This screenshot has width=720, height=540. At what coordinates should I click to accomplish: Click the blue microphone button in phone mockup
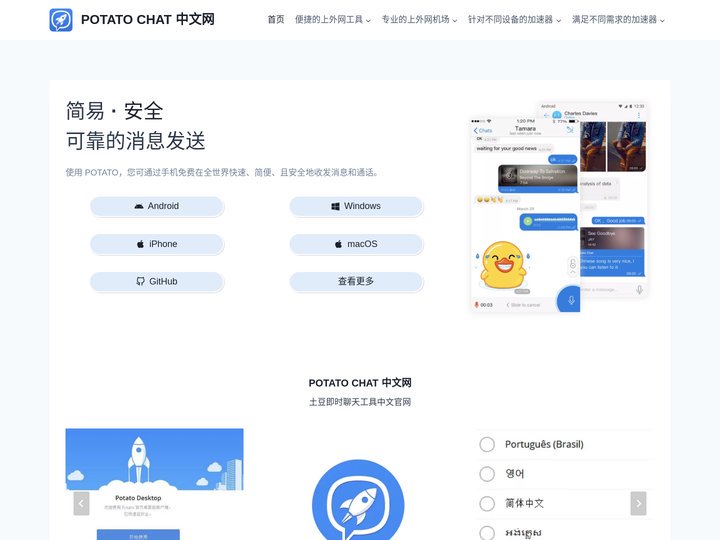(x=569, y=300)
